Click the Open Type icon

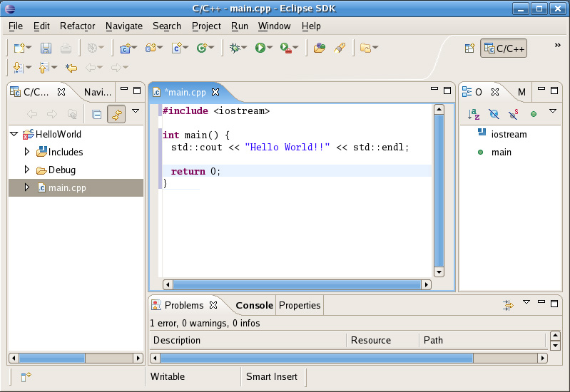pyautogui.click(x=319, y=48)
